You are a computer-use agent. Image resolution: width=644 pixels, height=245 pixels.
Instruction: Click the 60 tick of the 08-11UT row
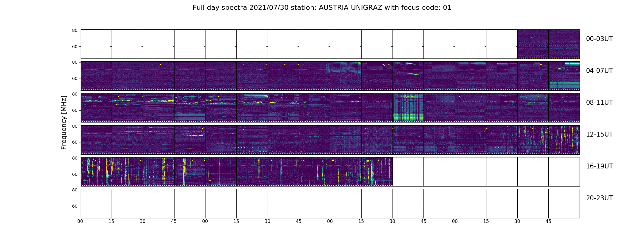click(75, 110)
